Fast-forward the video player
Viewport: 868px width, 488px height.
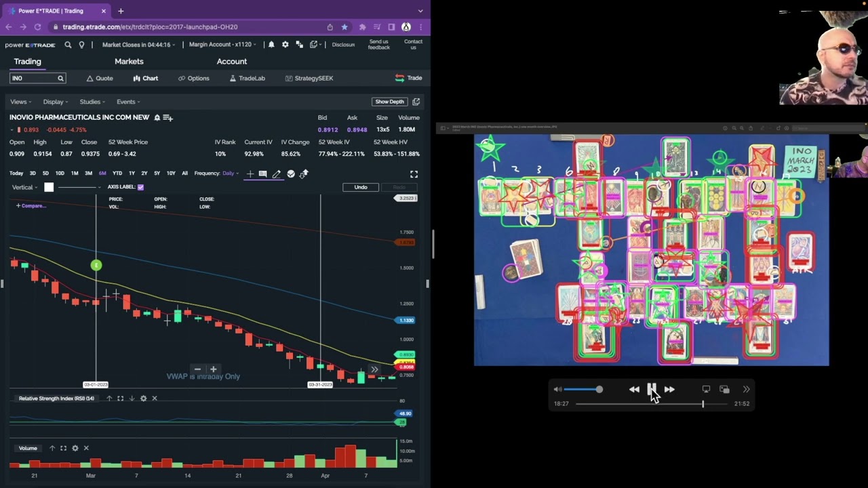[x=669, y=389]
